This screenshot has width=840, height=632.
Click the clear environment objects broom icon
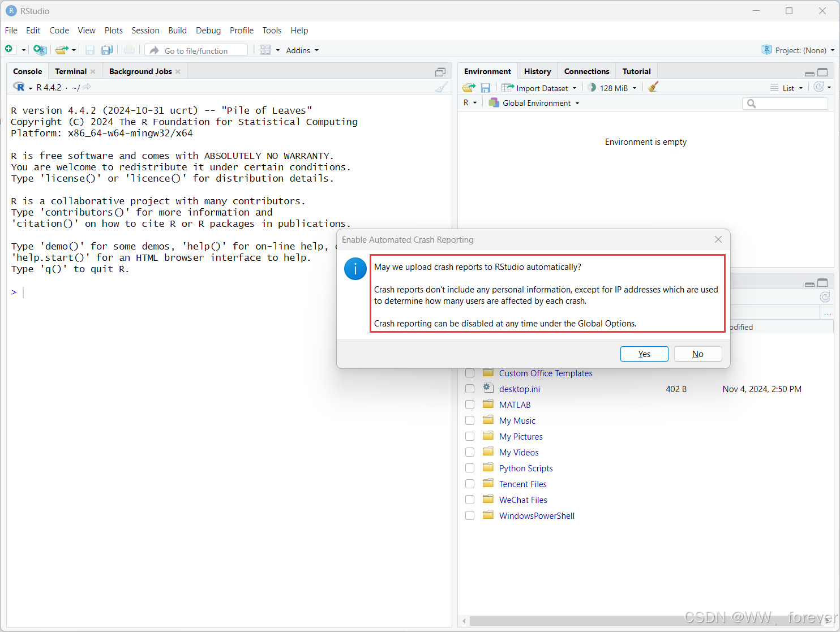(653, 87)
